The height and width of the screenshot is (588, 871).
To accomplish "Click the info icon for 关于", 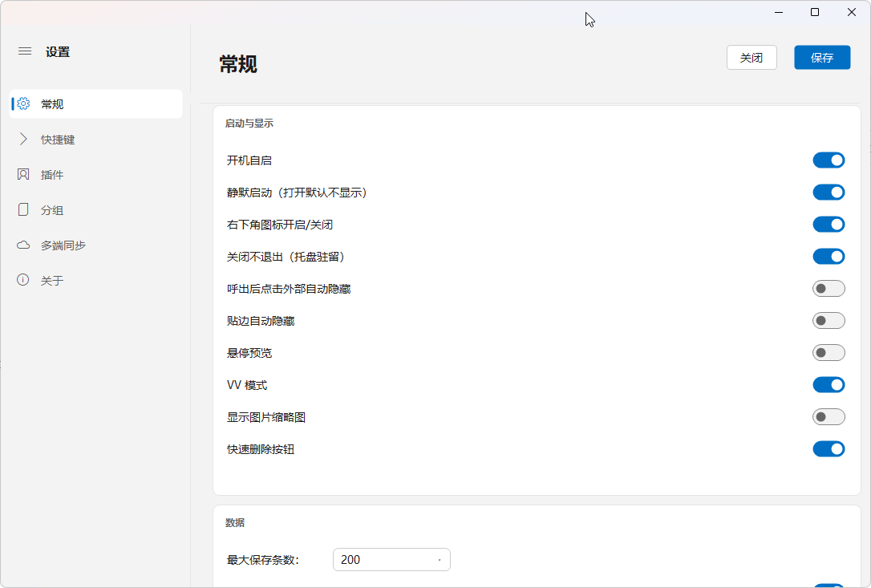I will (x=22, y=279).
